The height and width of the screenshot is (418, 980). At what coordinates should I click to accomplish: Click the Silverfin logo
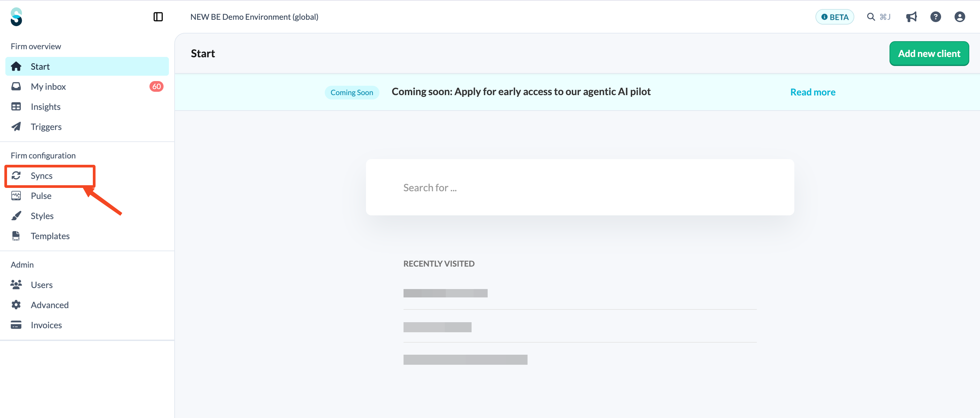16,17
